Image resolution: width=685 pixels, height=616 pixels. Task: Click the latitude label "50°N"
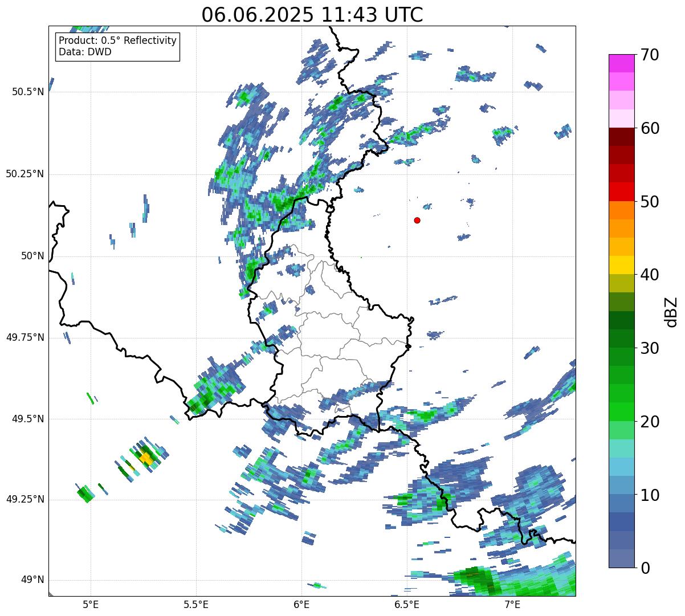[x=32, y=256]
